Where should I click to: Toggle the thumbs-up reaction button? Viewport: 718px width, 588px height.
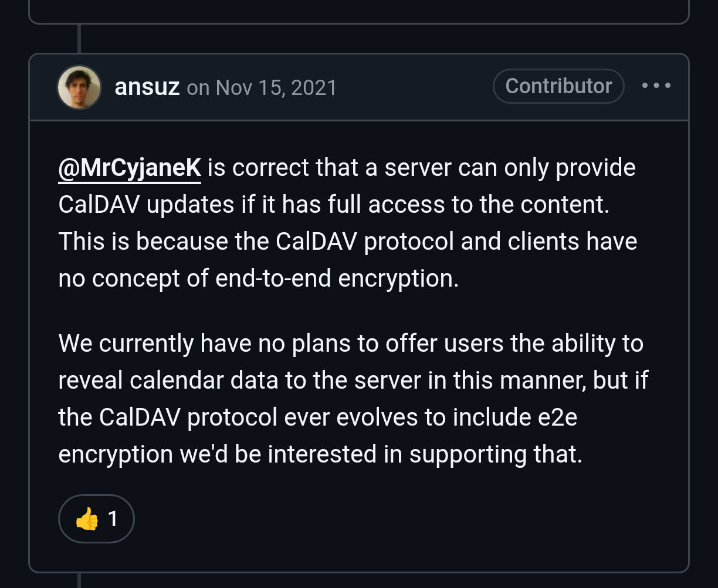[x=96, y=519]
